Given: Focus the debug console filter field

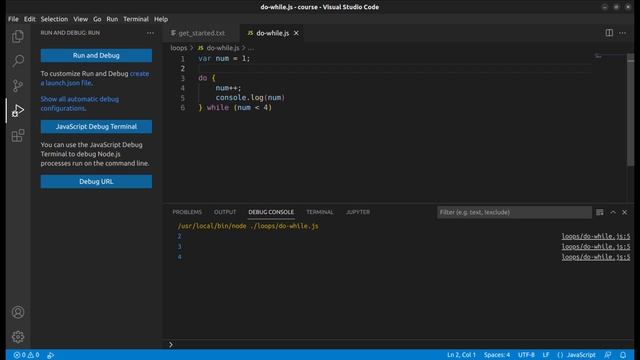Looking at the screenshot, I should point(514,212).
